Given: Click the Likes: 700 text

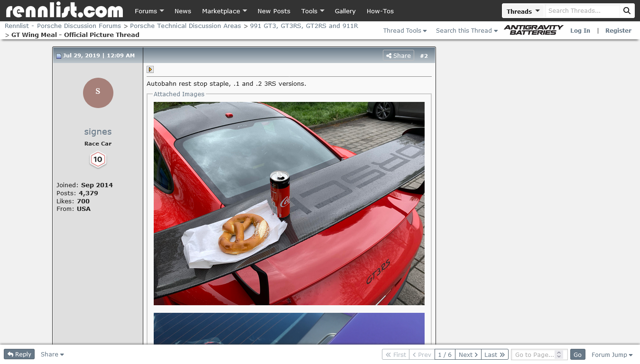Looking at the screenshot, I should tap(73, 201).
